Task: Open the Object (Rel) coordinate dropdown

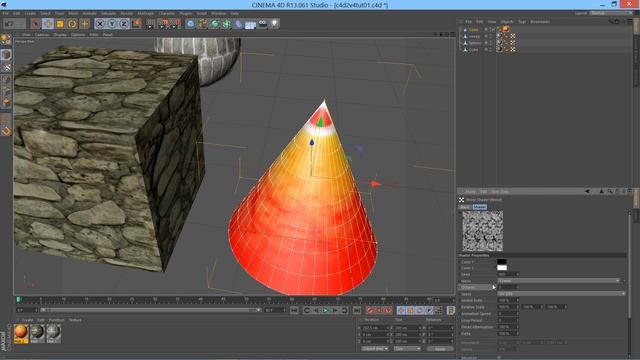Action: [375, 349]
